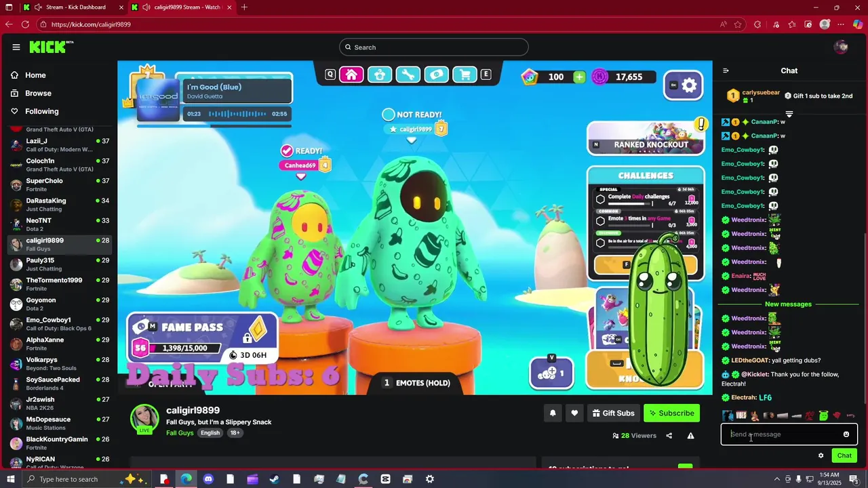Switch to caligirl9899 Stream browser tab
The image size is (868, 488).
pyautogui.click(x=181, y=7)
